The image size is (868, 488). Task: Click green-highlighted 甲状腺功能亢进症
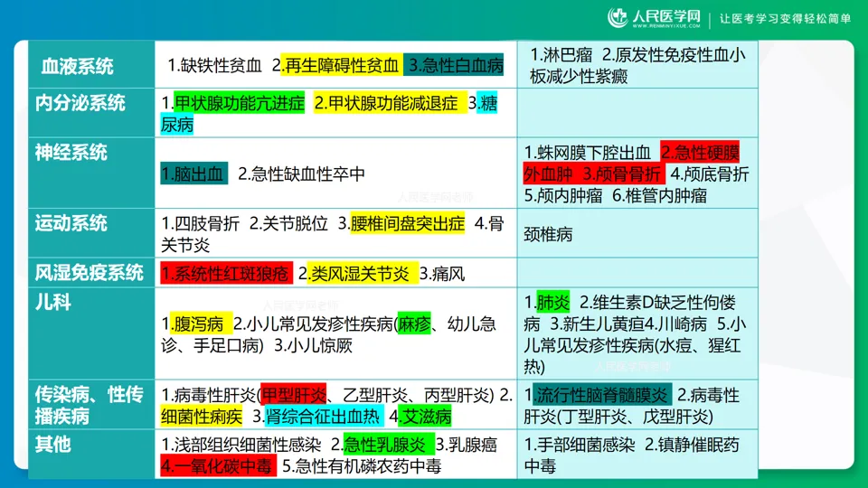coord(239,103)
